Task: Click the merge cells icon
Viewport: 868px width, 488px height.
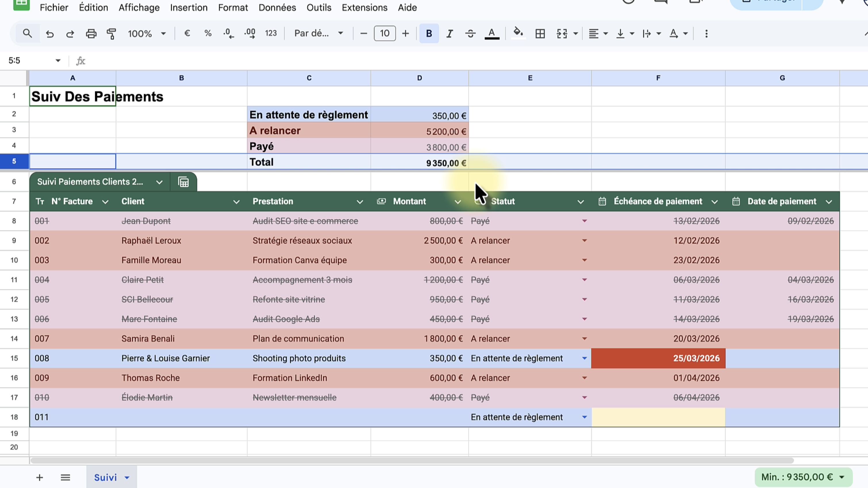Action: 562,34
